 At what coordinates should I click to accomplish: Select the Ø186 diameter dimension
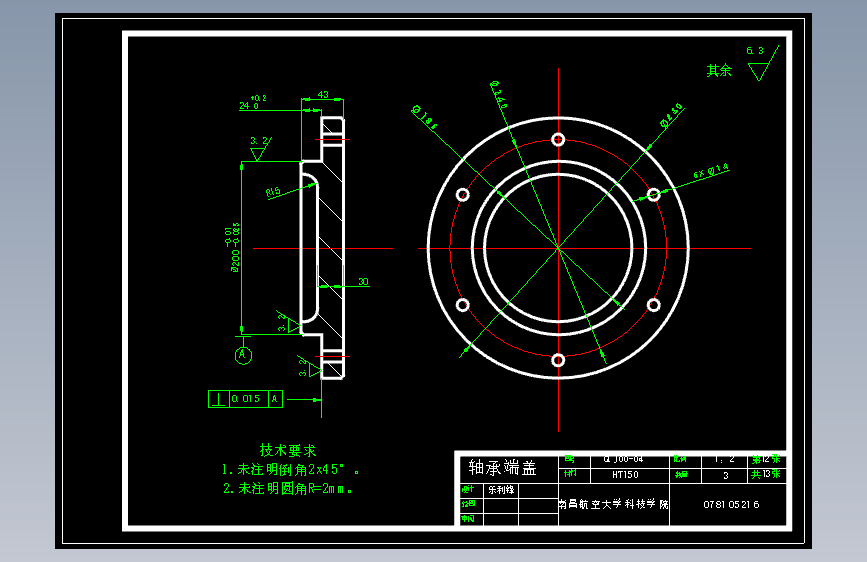424,117
